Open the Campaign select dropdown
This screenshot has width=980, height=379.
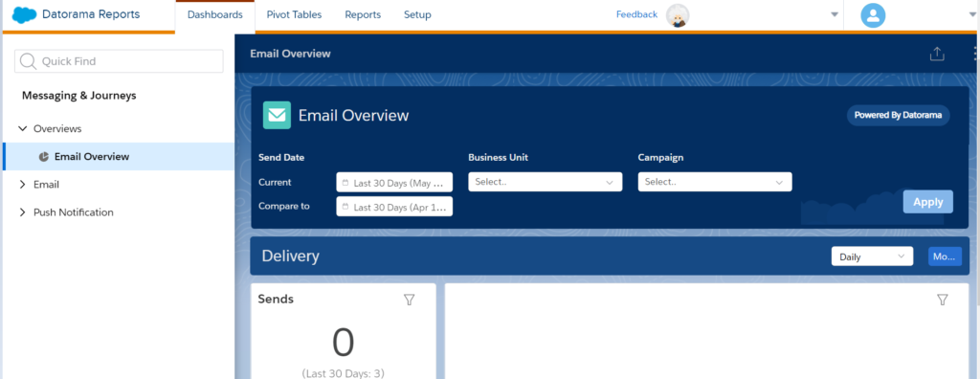tap(715, 182)
